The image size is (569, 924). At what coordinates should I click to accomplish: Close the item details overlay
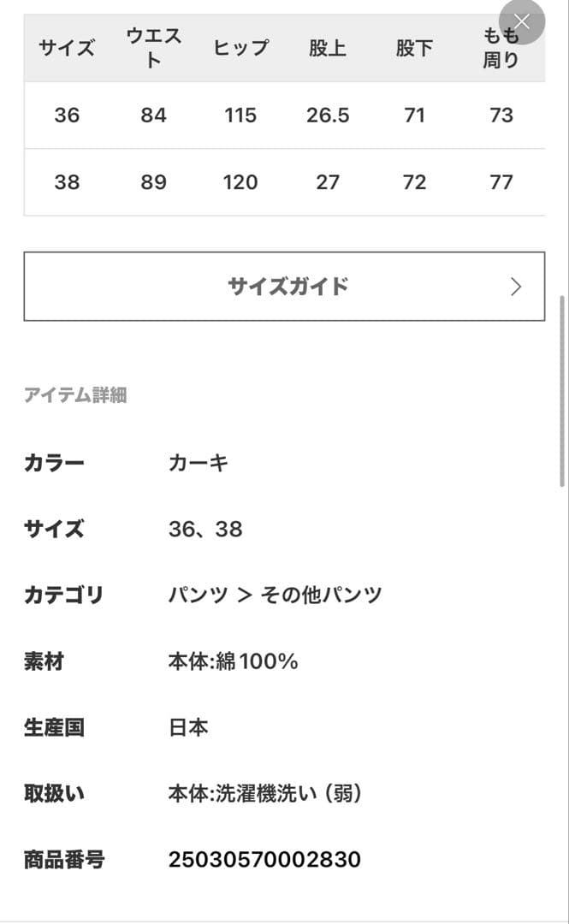point(521,23)
